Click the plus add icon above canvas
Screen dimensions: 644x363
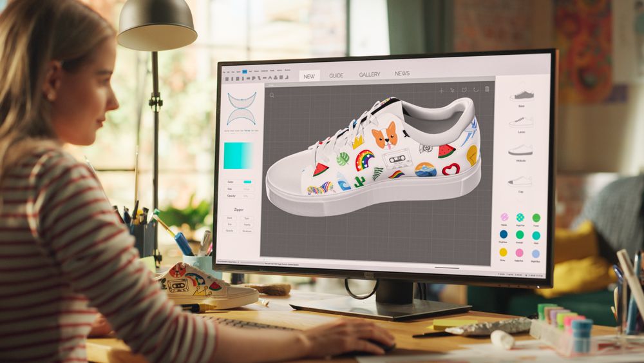[x=441, y=90]
